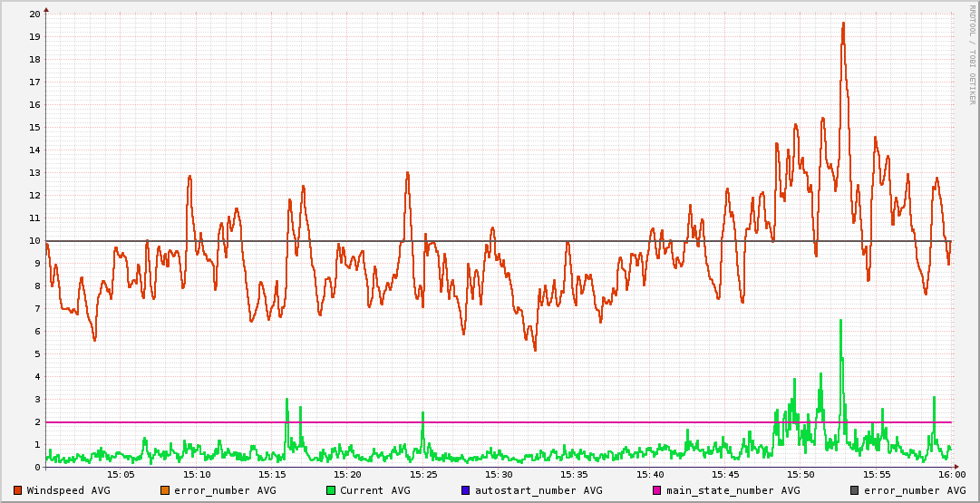Click the dark gray error_number legend swatch
This screenshot has height=503, width=980.
(x=854, y=490)
